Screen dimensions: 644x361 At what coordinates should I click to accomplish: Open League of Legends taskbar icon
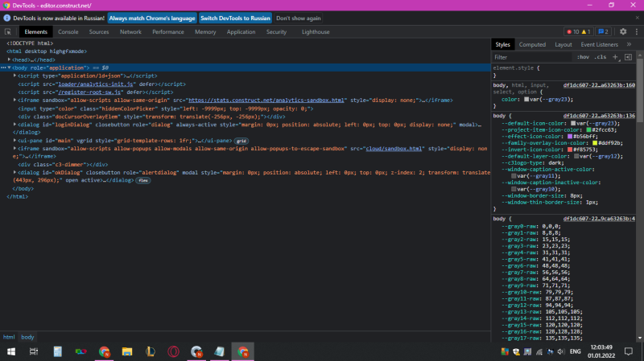pos(151,351)
